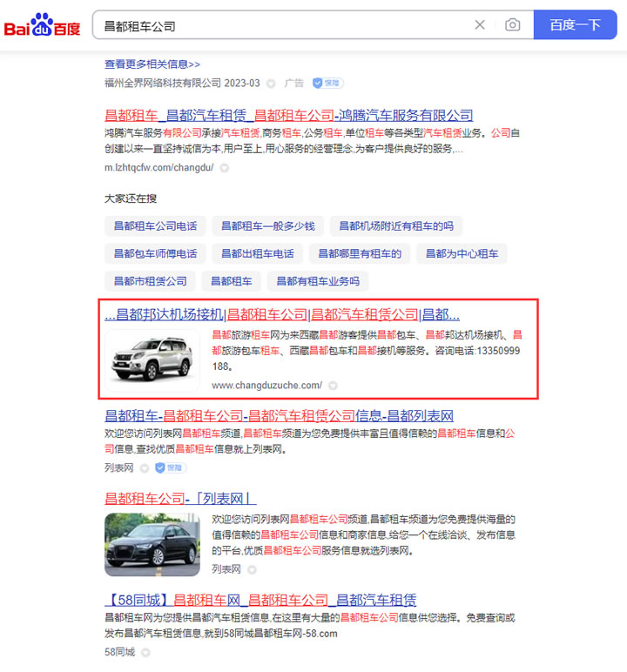Click dropdown icon beside m.lzhtqcfw.com URL
The height and width of the screenshot is (672, 627).
pyautogui.click(x=225, y=168)
